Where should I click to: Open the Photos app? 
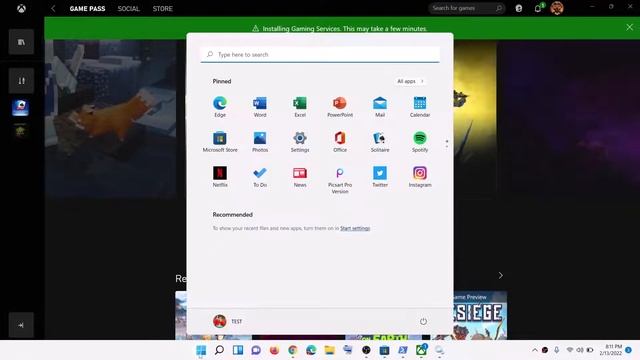[260, 142]
